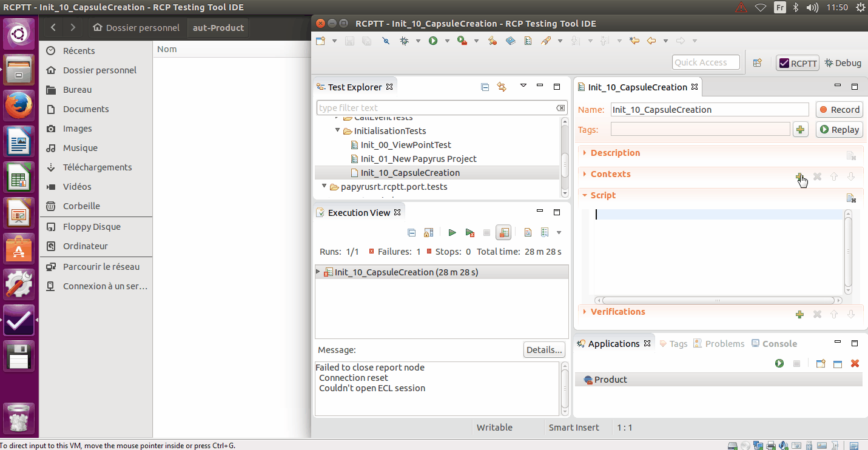The height and width of the screenshot is (450, 868).
Task: Open the Back navigation history dropdown
Action: pyautogui.click(x=665, y=41)
